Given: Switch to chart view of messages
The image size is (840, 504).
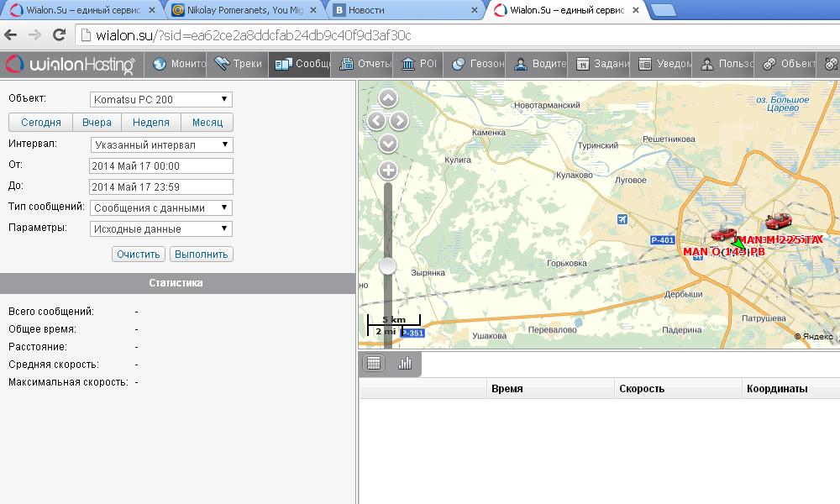Looking at the screenshot, I should (405, 363).
